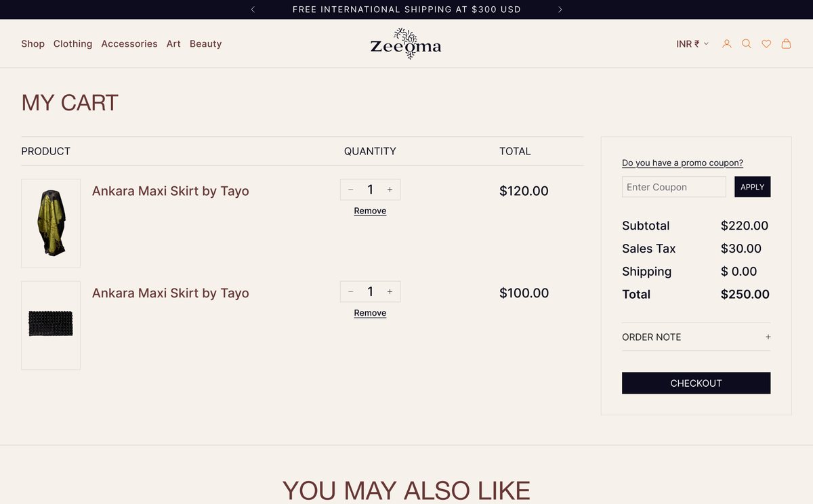Increase quantity of the $100.00 item
Viewport: 813px width, 504px height.
point(390,292)
